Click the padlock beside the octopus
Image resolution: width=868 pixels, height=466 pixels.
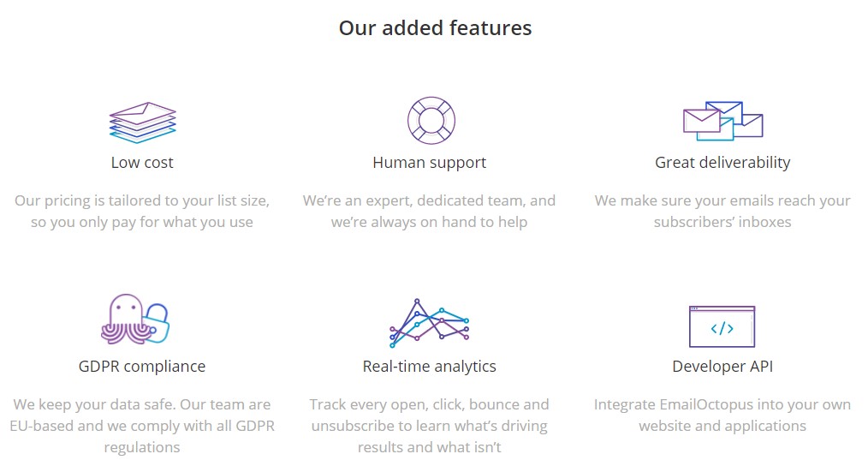click(x=157, y=323)
